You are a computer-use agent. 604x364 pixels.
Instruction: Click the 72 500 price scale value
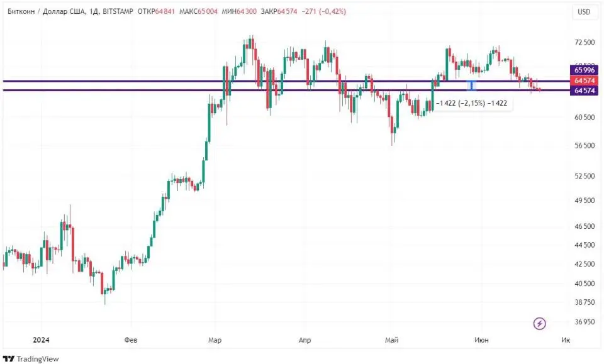tap(584, 42)
